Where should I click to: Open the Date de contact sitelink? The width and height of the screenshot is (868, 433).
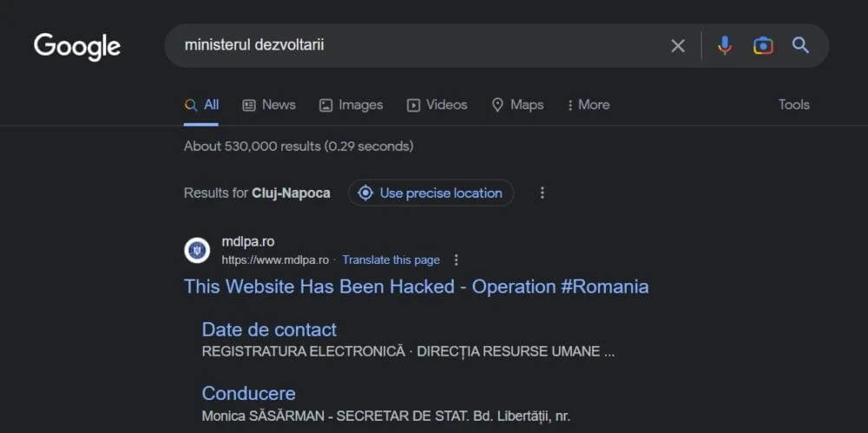click(269, 330)
